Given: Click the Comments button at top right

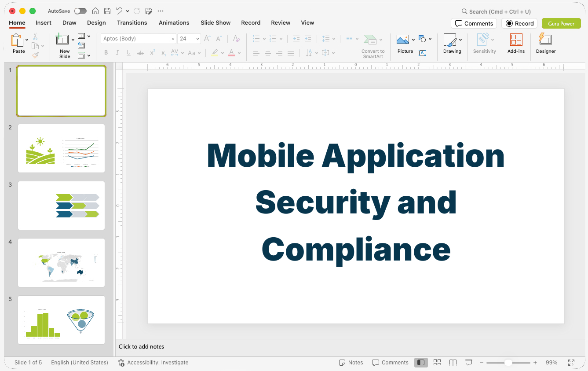Looking at the screenshot, I should (x=474, y=23).
